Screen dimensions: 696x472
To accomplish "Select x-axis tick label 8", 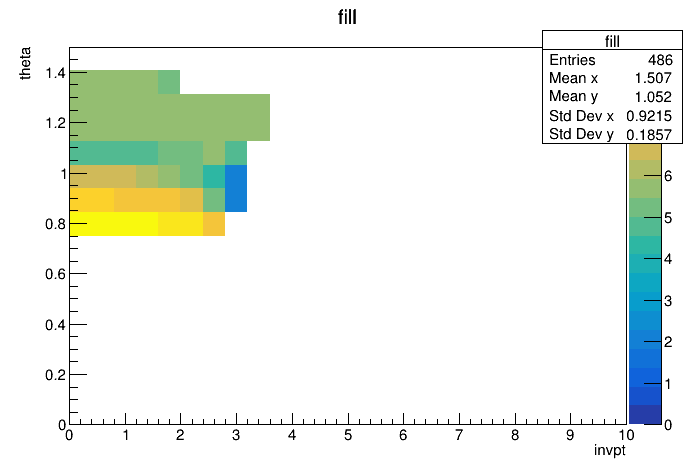I will [514, 435].
